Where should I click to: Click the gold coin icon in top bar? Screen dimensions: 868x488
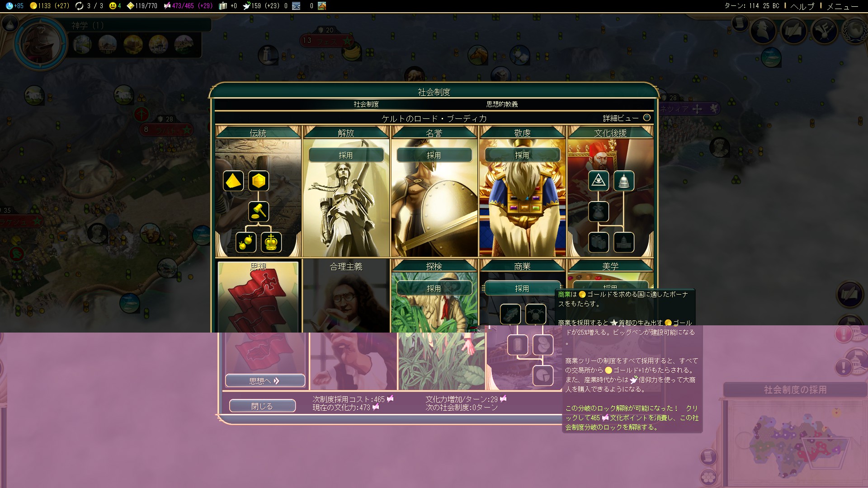coord(33,6)
